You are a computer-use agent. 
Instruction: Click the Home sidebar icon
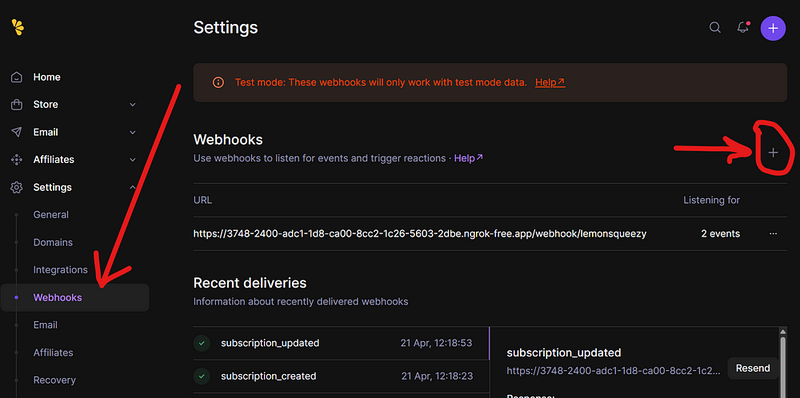(17, 77)
